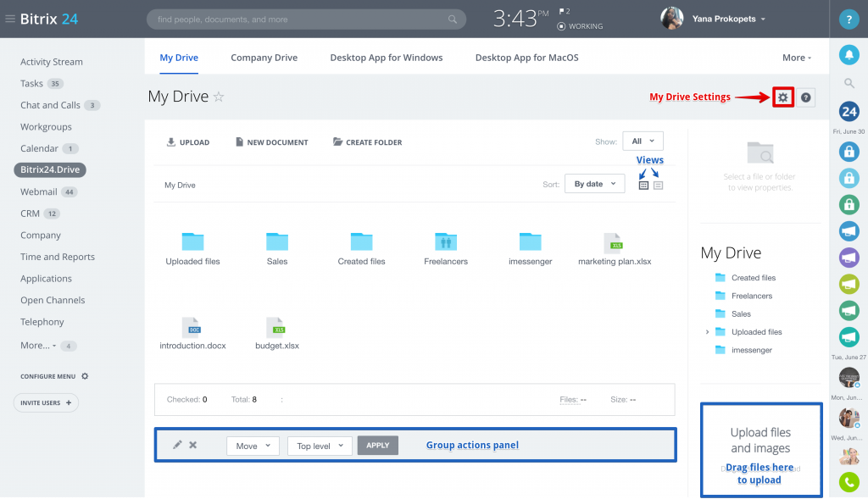Switch to grid (tile) view
868x499 pixels.
click(x=643, y=186)
